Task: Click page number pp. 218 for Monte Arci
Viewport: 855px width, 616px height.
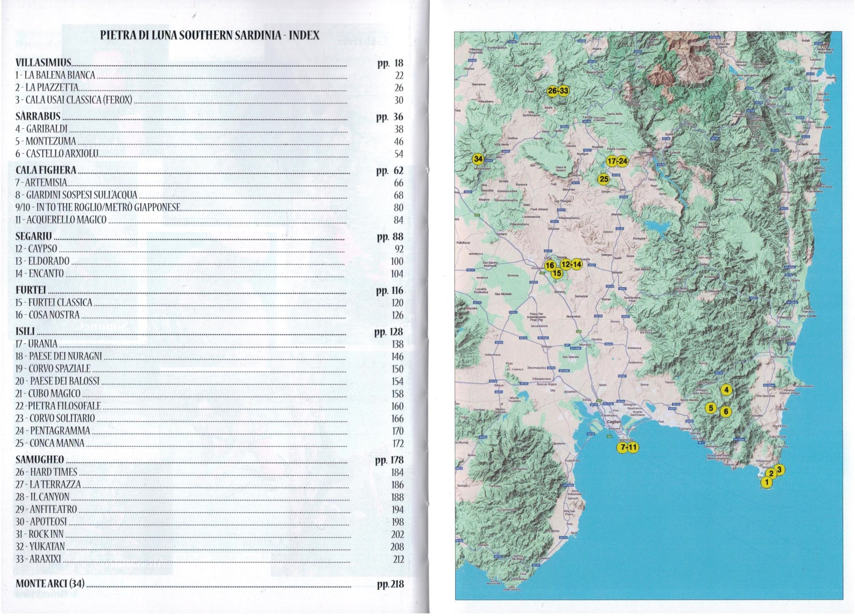Action: pyautogui.click(x=390, y=584)
